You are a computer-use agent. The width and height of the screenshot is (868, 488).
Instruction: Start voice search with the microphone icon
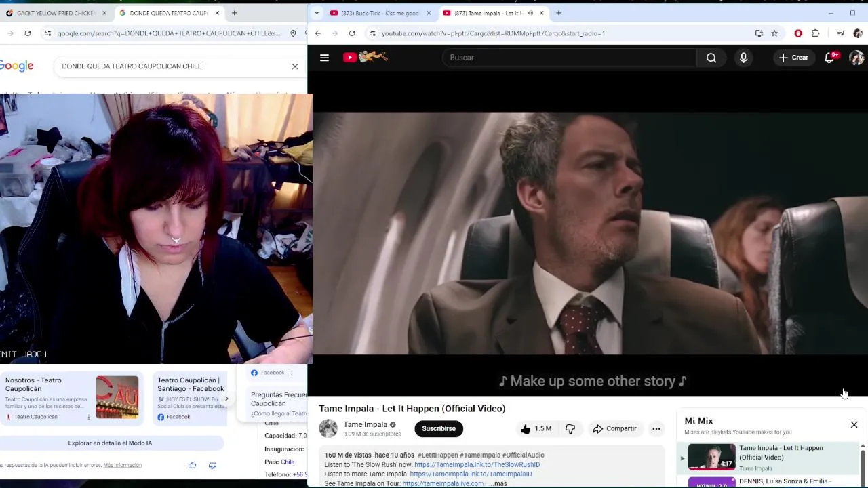click(x=743, y=58)
